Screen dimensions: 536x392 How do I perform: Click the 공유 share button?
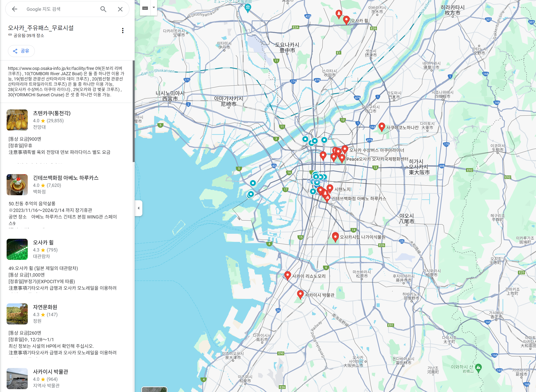coord(21,51)
